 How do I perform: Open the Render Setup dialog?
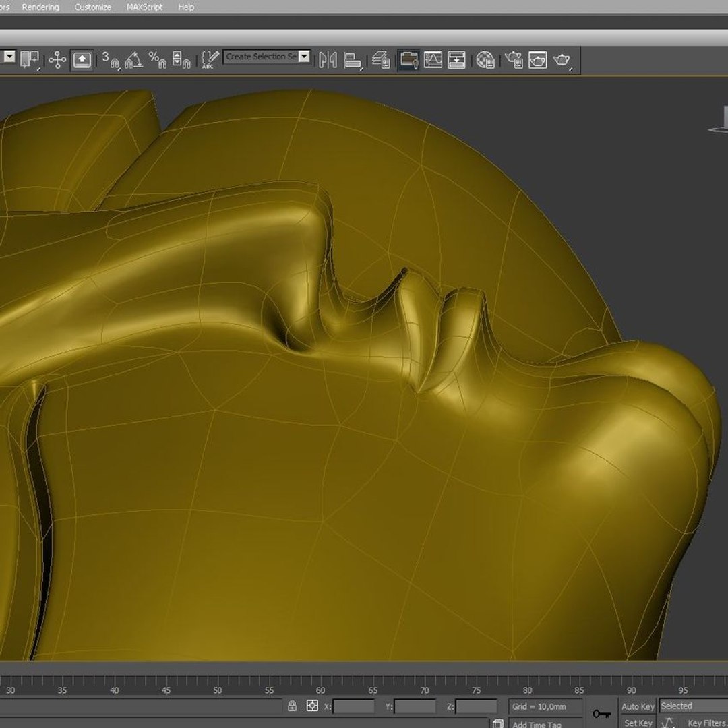tap(514, 60)
